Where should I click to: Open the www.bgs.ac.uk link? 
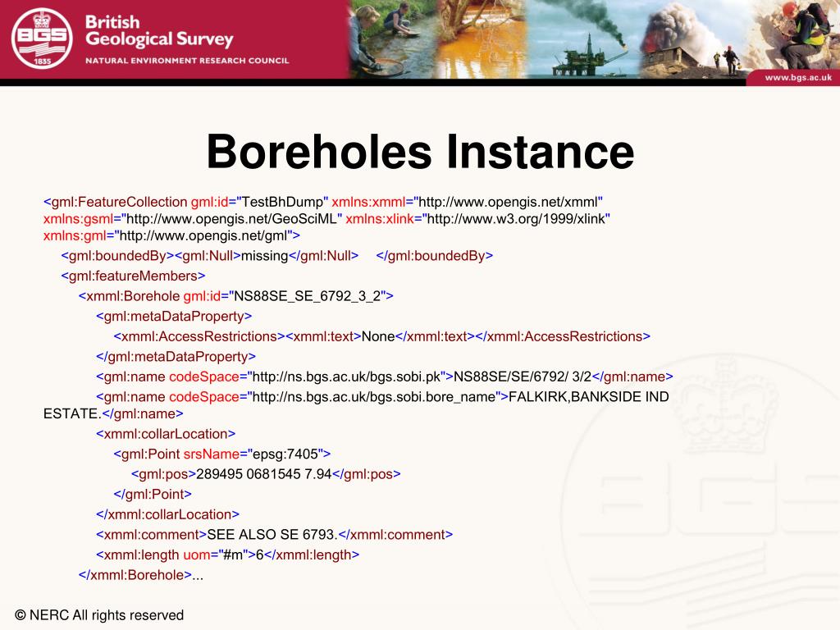(x=798, y=78)
